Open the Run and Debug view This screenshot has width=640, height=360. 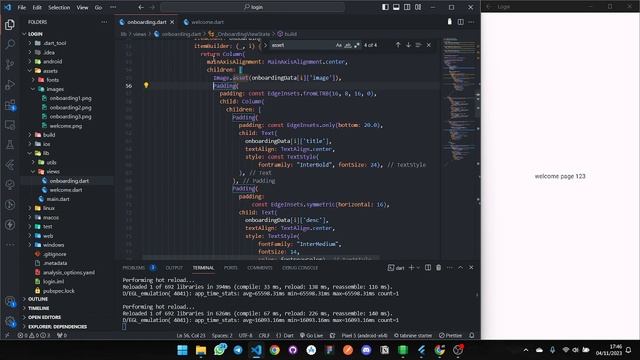[x=10, y=84]
